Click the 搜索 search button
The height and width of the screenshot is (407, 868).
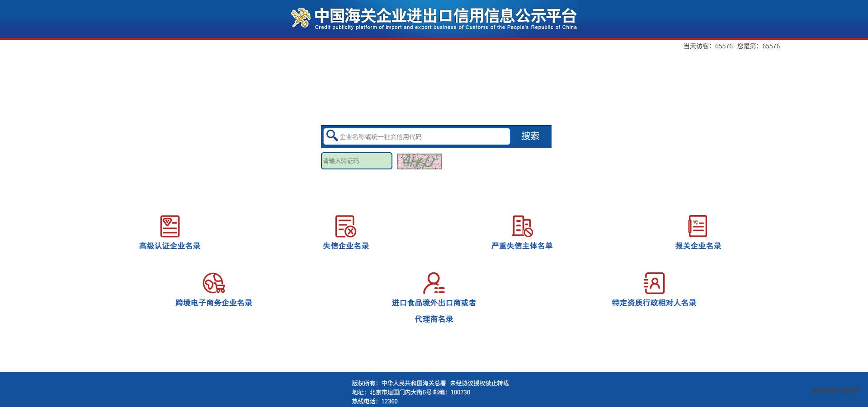530,136
